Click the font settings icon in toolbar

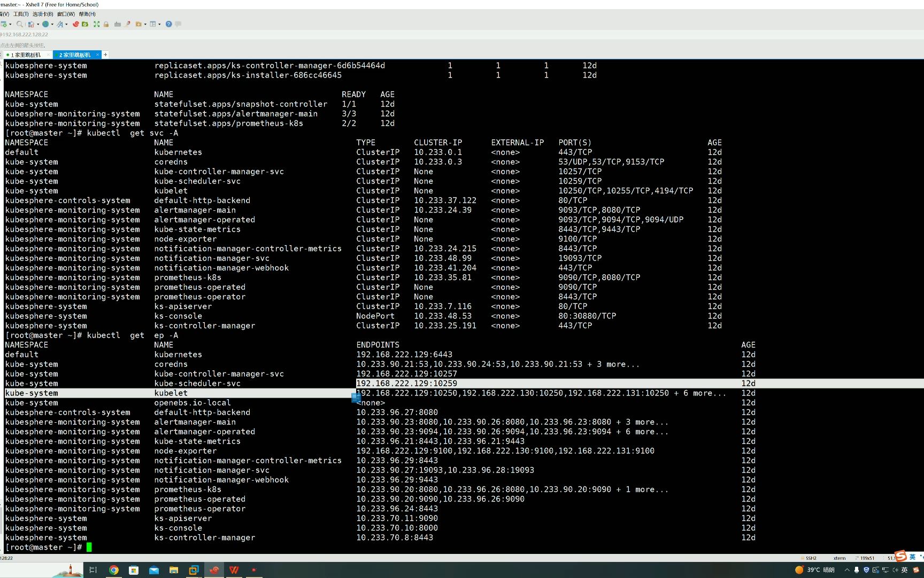(60, 24)
